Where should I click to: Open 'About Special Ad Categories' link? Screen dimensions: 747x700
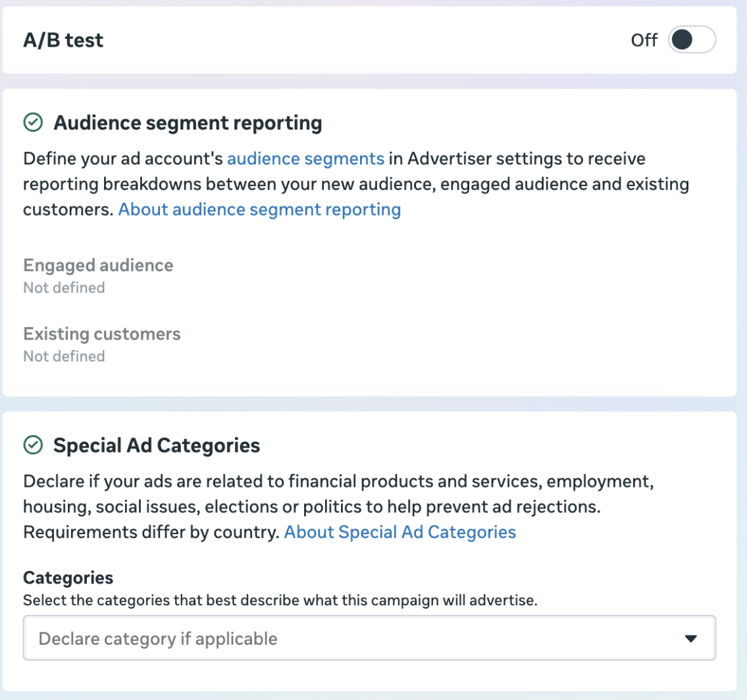(x=399, y=532)
